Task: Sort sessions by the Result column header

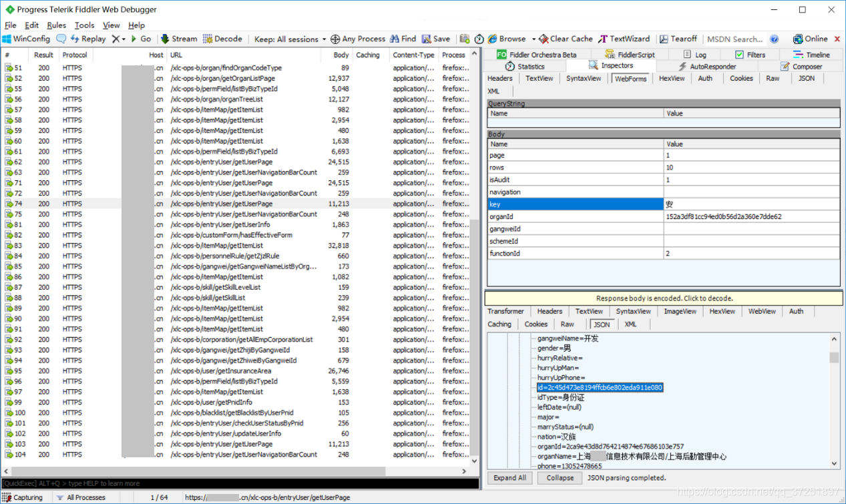Action: (44, 55)
